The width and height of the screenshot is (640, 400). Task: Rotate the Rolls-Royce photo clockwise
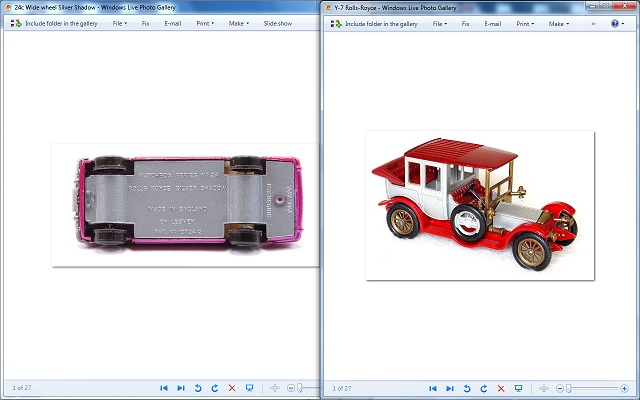pos(484,387)
